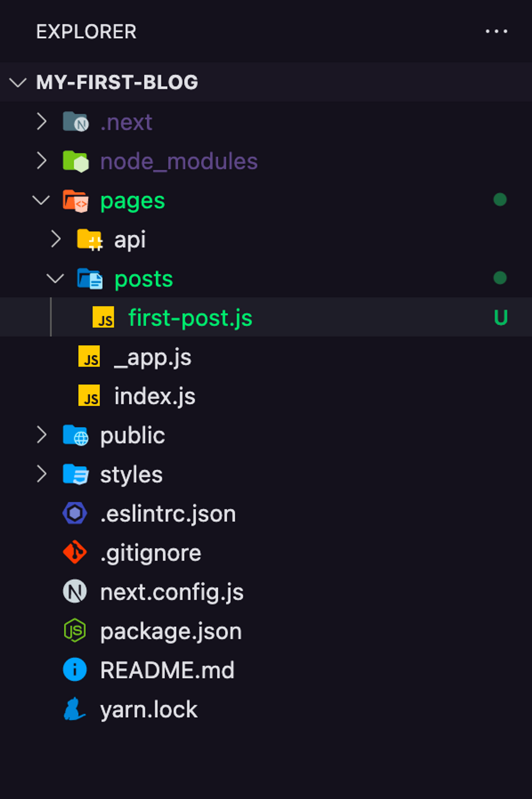Viewport: 532px width, 799px height.
Task: Open the index.js file
Action: (x=155, y=396)
